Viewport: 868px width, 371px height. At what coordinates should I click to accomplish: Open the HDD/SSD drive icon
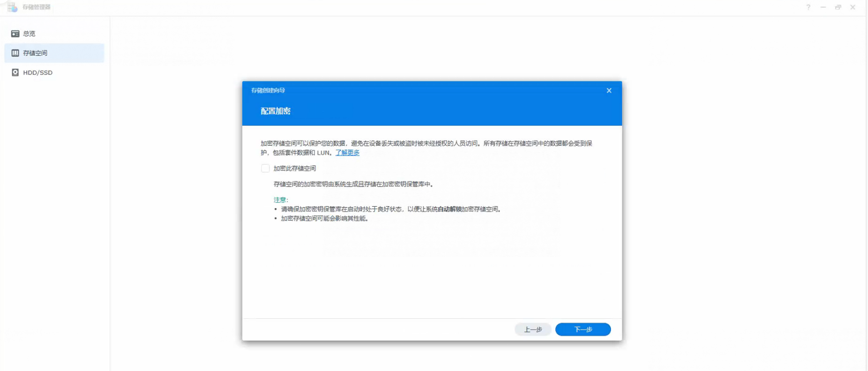point(15,73)
